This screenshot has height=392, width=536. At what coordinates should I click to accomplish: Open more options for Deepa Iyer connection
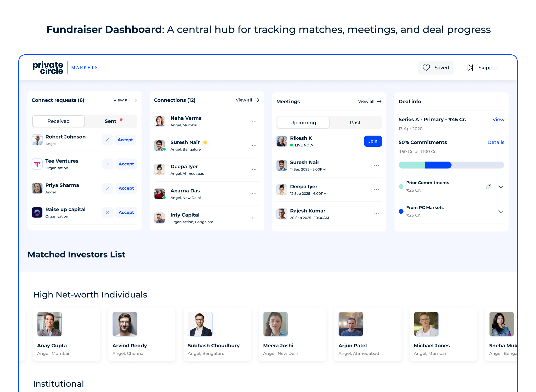[254, 170]
